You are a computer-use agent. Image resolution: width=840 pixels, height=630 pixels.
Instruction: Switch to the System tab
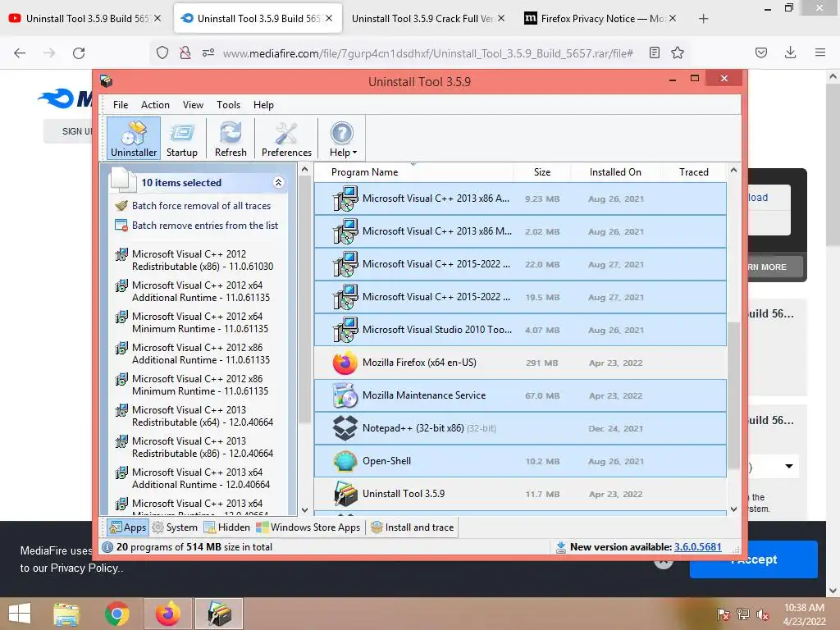coord(175,527)
